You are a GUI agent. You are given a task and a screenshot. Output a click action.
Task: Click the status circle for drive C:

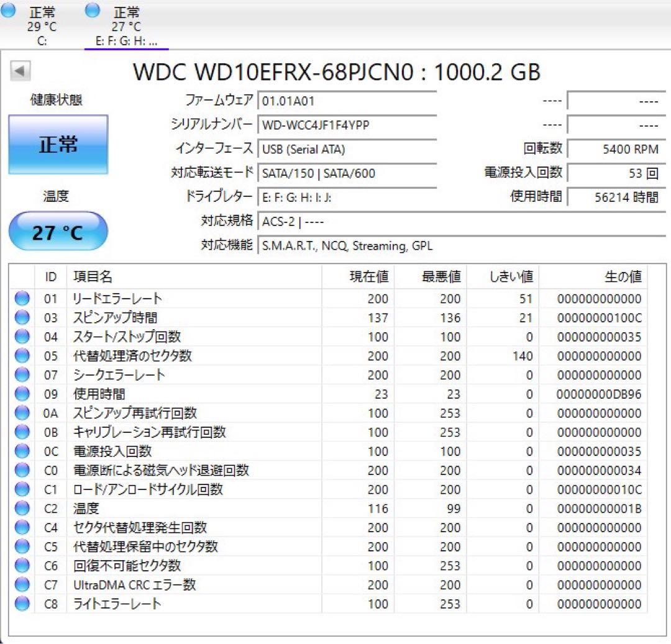9,10
